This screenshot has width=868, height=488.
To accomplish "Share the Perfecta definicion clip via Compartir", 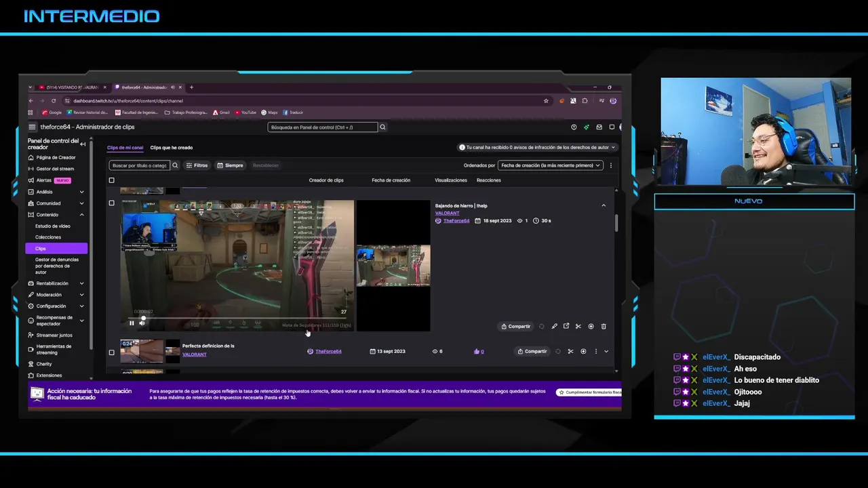I will click(532, 351).
